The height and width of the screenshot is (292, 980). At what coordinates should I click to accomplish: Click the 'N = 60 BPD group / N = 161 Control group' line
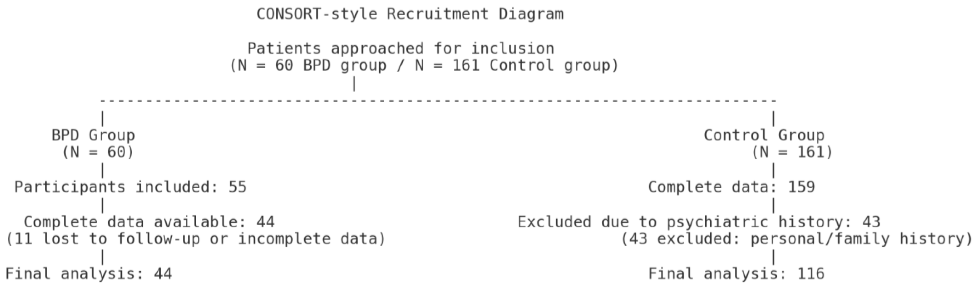(x=424, y=66)
